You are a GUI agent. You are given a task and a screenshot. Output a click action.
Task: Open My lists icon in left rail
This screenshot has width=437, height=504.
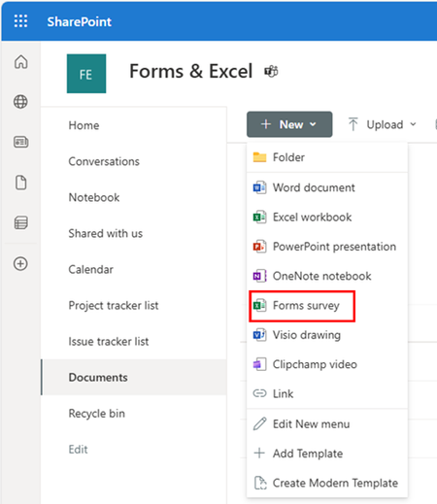21,222
